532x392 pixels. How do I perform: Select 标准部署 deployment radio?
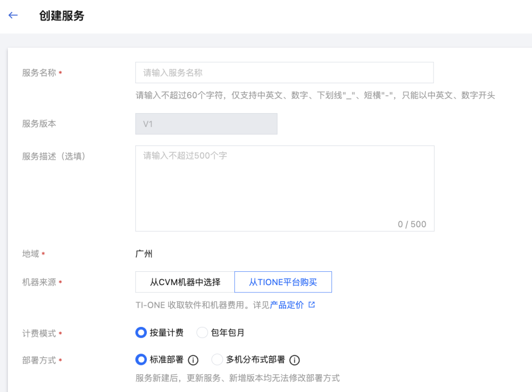pos(141,360)
